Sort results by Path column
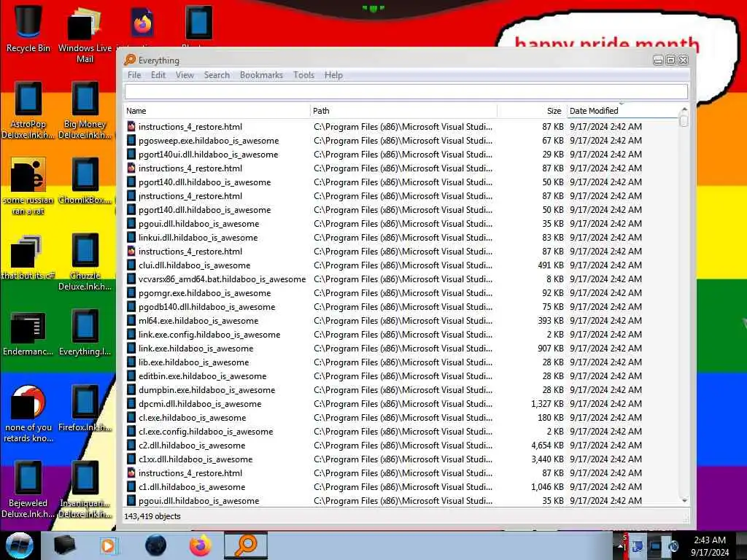 403,111
